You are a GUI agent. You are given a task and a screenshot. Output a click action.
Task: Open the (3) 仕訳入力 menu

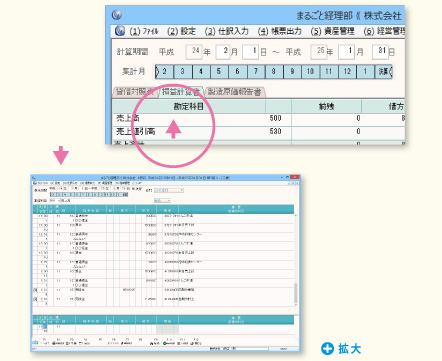(x=227, y=31)
